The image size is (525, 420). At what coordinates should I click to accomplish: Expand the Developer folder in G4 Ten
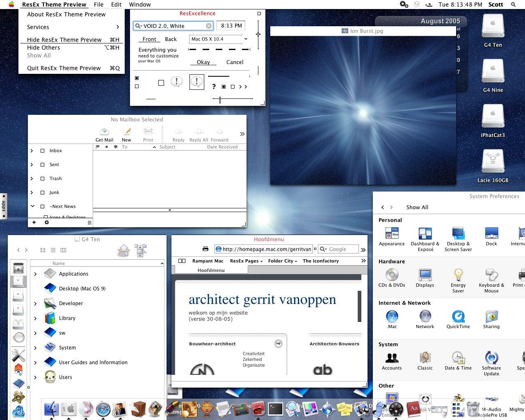point(35,304)
